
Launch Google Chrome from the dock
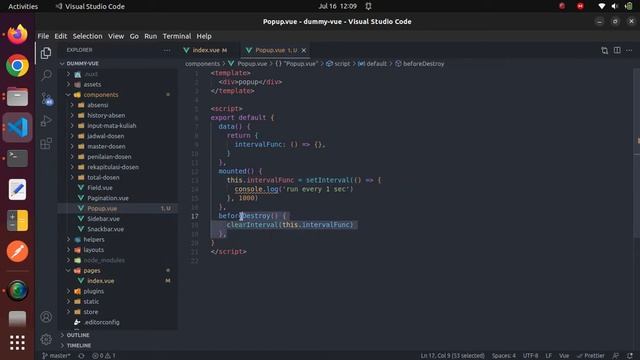(x=17, y=65)
